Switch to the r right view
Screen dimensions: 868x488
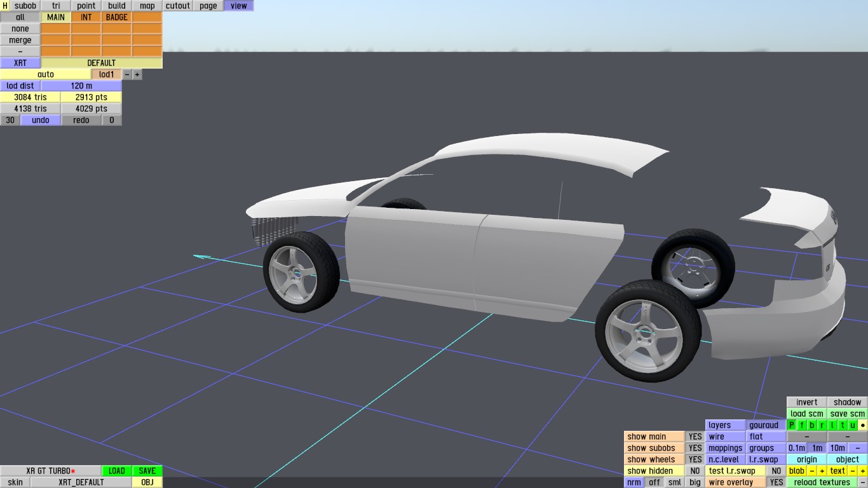pos(822,425)
